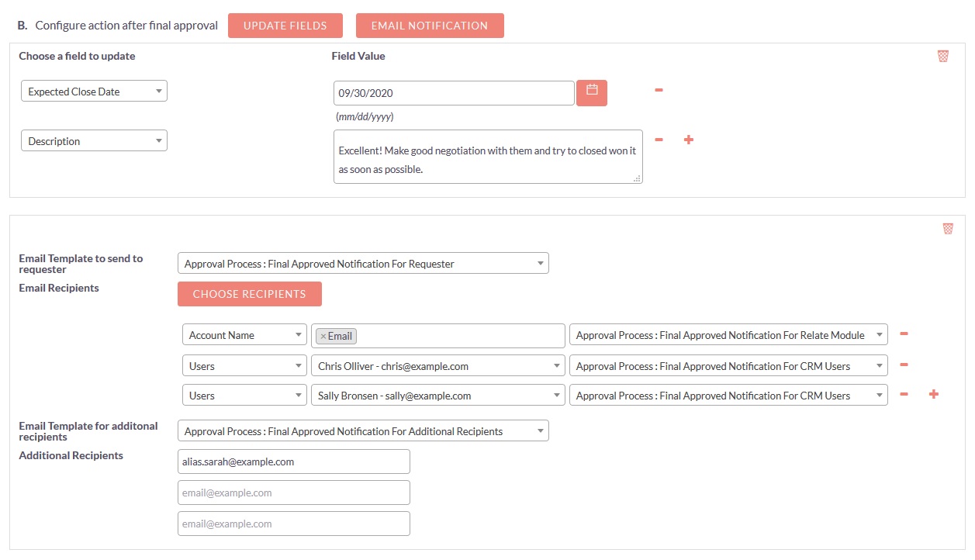Open the Users type dropdown for Chris Olliver
This screenshot has width=975, height=560.
(x=244, y=366)
